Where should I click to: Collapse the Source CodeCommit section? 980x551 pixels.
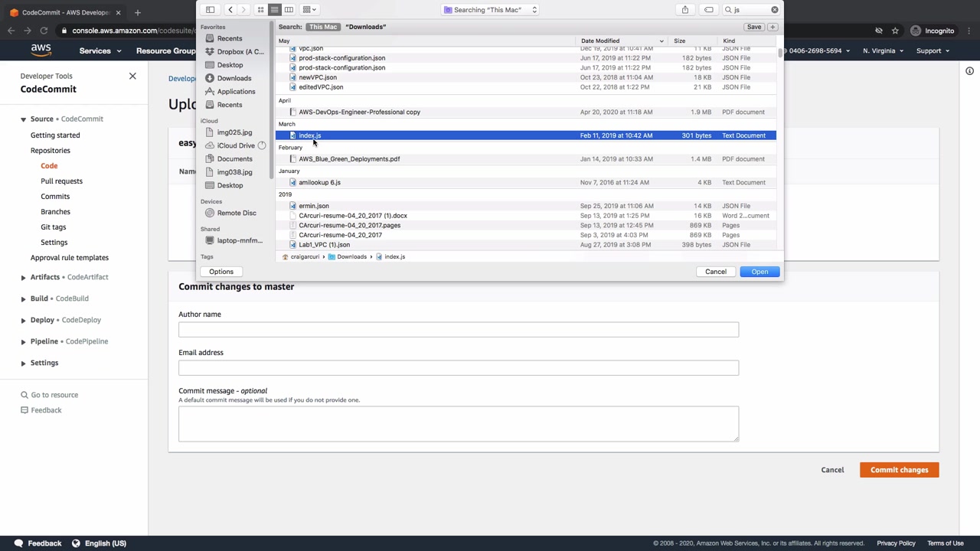[23, 119]
